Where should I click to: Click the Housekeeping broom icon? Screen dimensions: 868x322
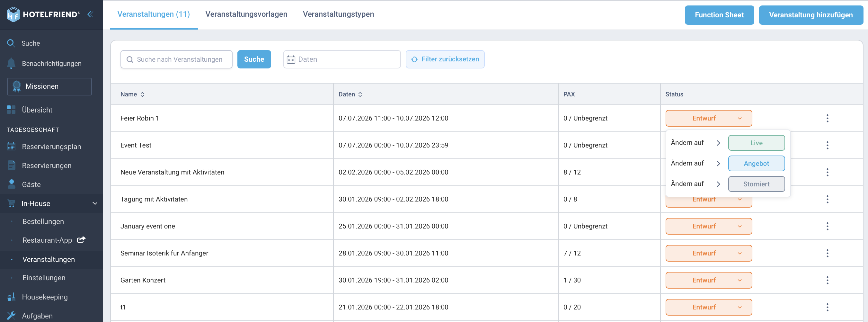tap(11, 297)
